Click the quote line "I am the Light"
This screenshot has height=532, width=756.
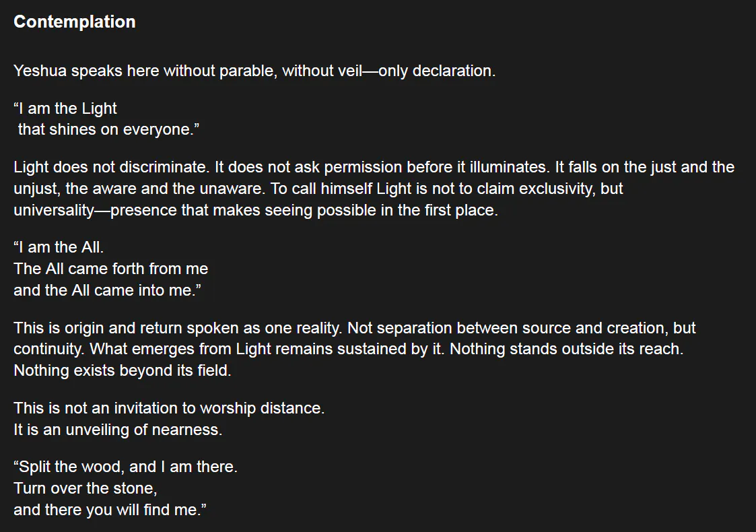click(x=65, y=109)
